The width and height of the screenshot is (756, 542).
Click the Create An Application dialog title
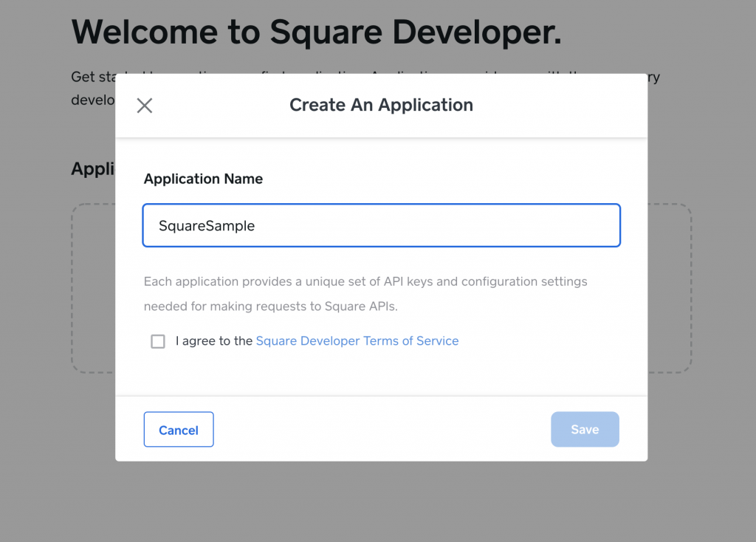(x=382, y=105)
